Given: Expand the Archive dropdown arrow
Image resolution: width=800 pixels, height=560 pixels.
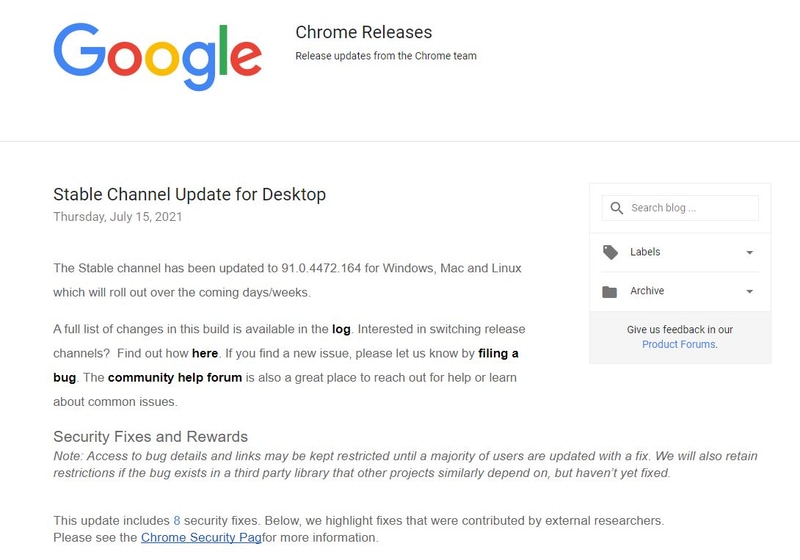Looking at the screenshot, I should (750, 292).
